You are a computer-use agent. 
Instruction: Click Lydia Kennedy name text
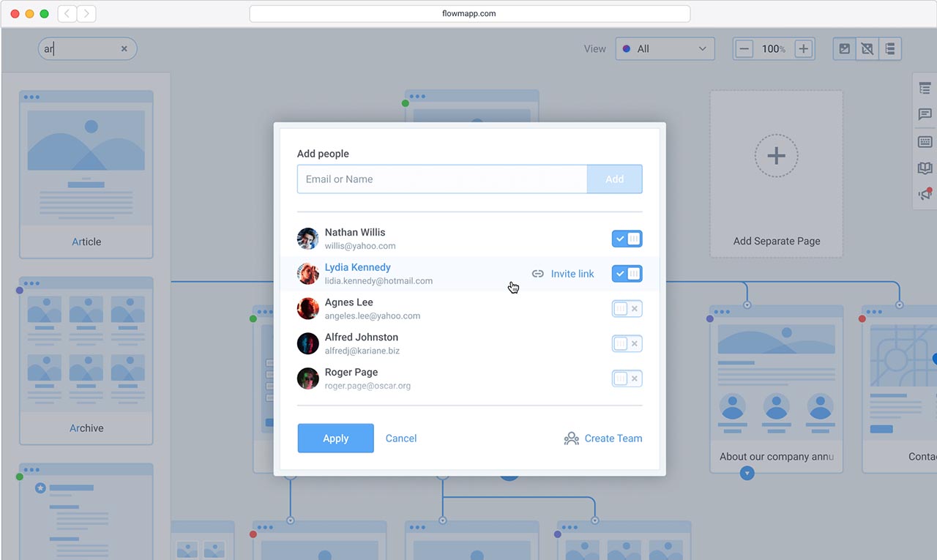coord(358,267)
